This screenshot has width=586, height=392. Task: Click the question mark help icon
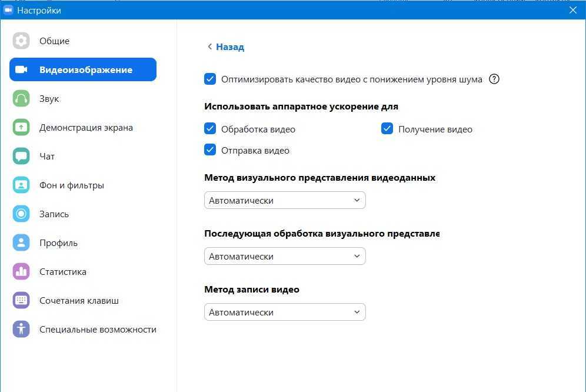[494, 79]
